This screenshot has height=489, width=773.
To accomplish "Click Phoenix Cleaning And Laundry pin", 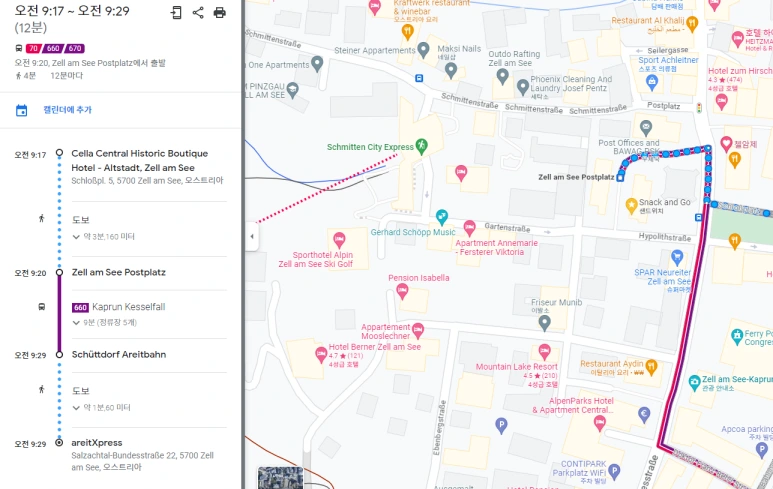I will 523,87.
